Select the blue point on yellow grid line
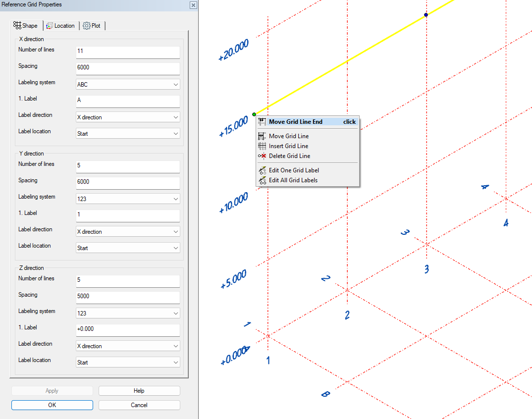The width and height of the screenshot is (532, 419). pos(426,15)
